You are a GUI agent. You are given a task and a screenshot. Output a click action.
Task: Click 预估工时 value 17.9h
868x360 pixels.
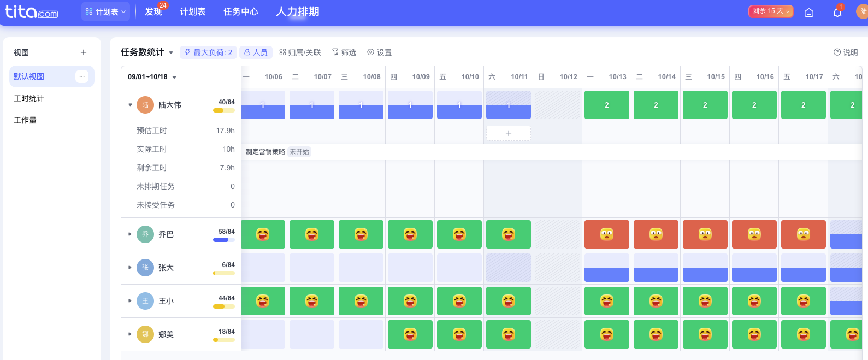tap(225, 131)
